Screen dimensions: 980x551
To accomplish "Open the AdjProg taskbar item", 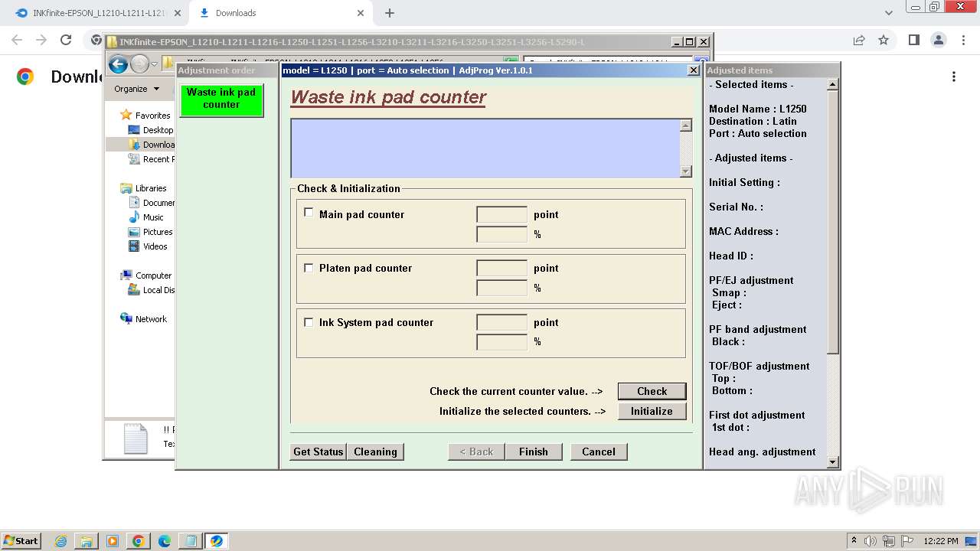I will [217, 541].
